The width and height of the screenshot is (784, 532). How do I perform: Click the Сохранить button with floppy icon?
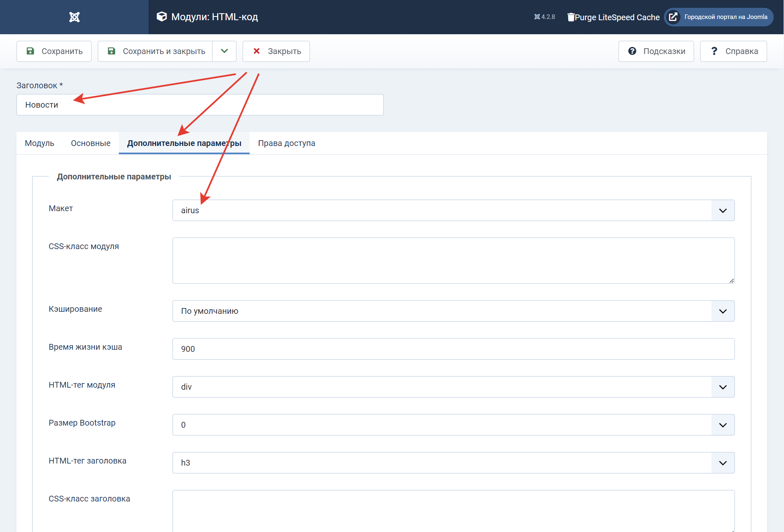(54, 51)
